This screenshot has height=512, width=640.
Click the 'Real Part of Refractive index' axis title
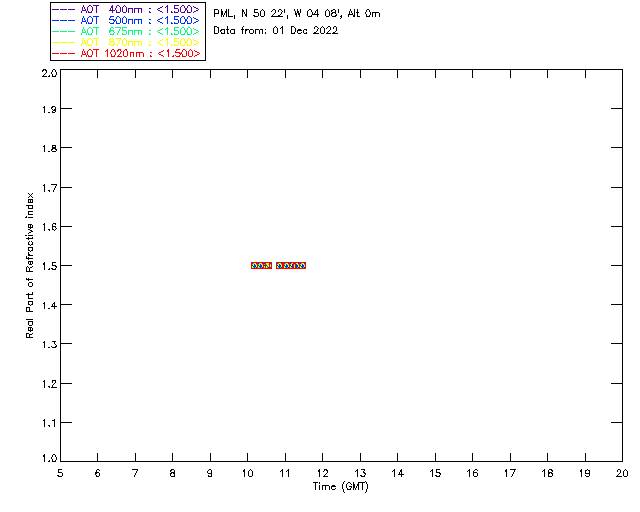[x=29, y=265]
